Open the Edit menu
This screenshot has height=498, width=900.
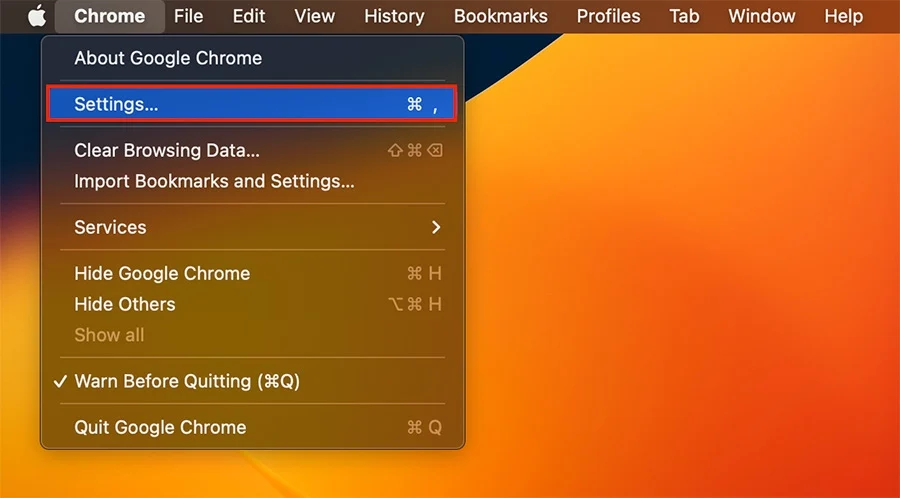coord(249,16)
